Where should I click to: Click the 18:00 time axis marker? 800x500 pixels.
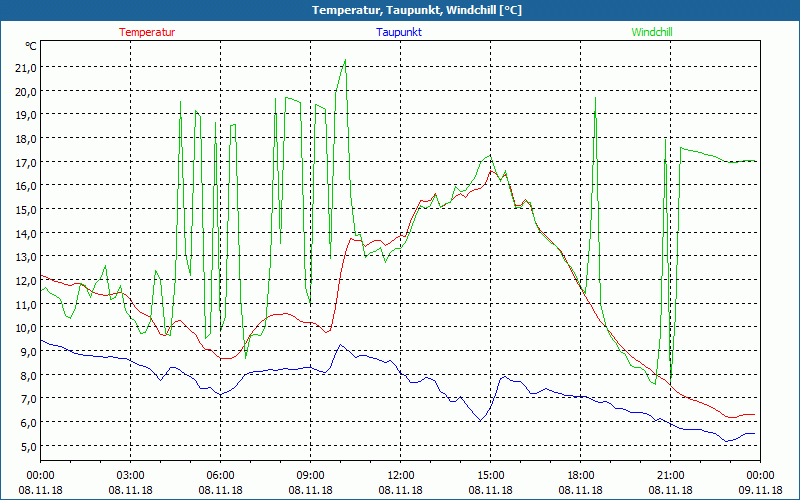[581, 475]
